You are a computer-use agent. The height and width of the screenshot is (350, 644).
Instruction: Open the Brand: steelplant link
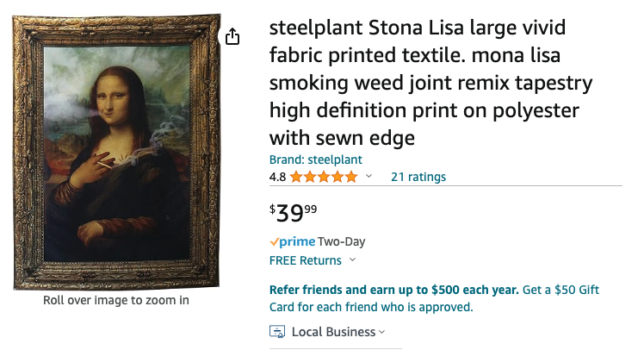pyautogui.click(x=315, y=159)
